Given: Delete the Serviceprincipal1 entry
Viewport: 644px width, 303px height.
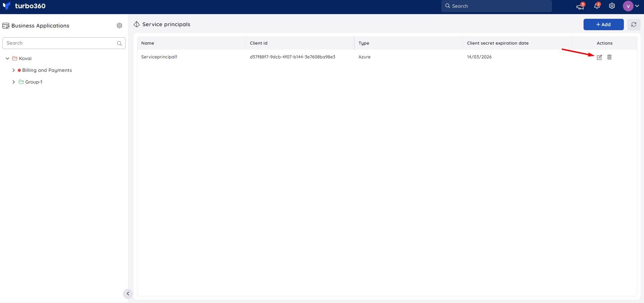Looking at the screenshot, I should pyautogui.click(x=609, y=57).
